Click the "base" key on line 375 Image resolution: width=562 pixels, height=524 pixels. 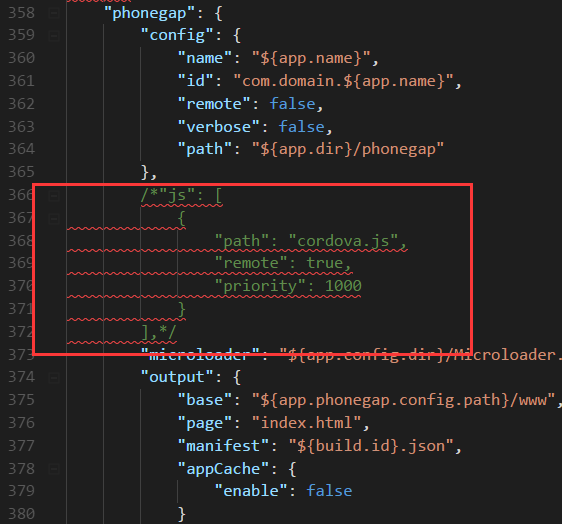(x=205, y=400)
